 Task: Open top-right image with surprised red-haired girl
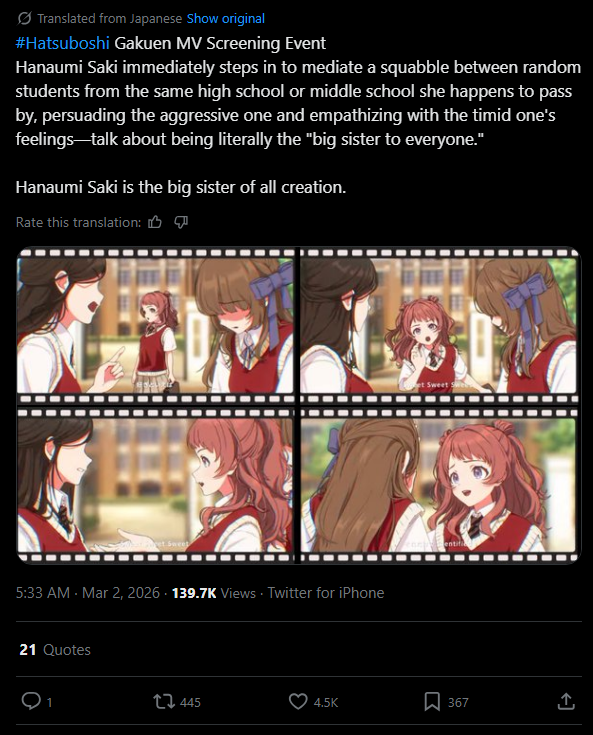tap(439, 326)
